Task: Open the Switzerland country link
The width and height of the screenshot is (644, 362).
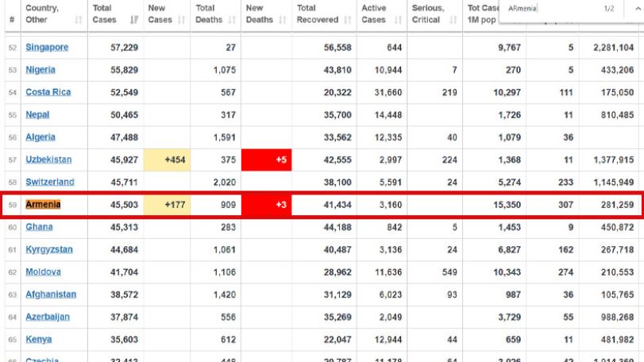Action: [x=50, y=182]
